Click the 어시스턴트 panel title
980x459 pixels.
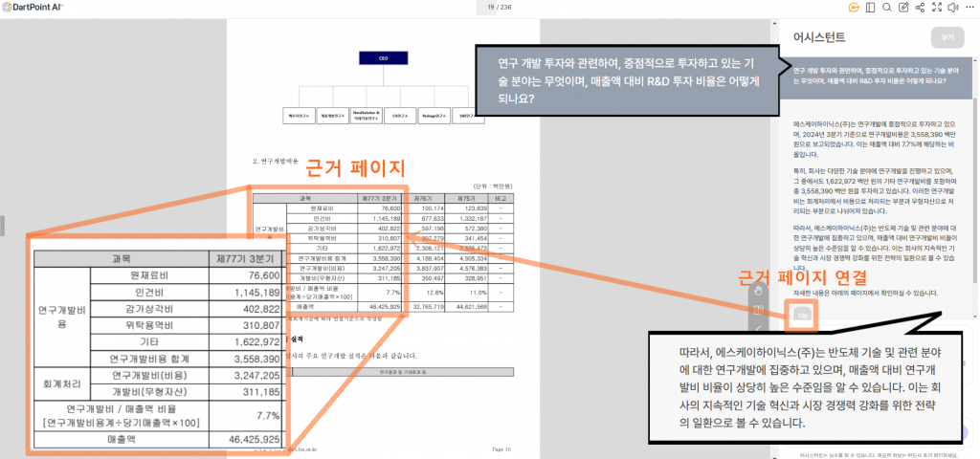pyautogui.click(x=819, y=37)
